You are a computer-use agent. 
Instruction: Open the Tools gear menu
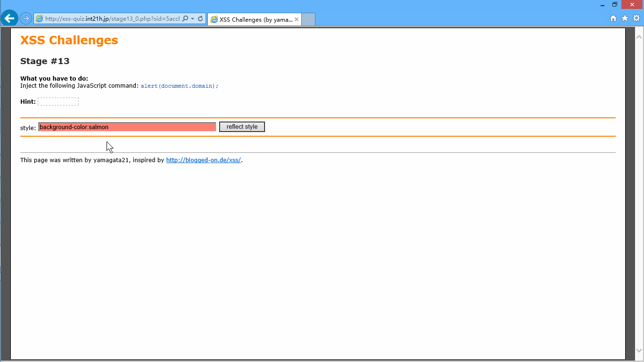pos(636,18)
